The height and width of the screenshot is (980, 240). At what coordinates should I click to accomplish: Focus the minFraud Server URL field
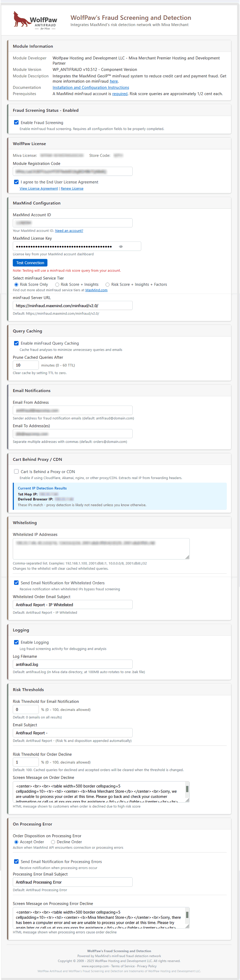pyautogui.click(x=73, y=305)
